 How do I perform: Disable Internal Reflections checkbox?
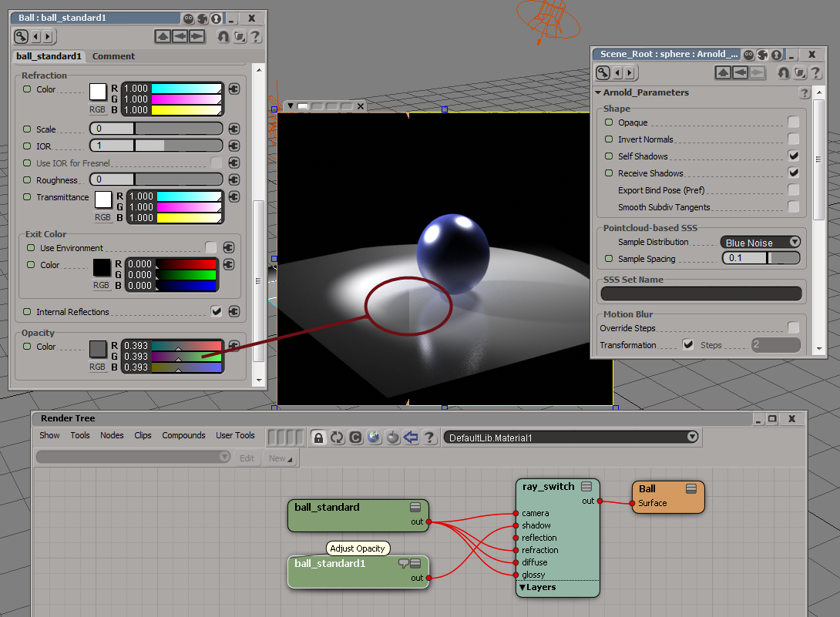pyautogui.click(x=217, y=312)
